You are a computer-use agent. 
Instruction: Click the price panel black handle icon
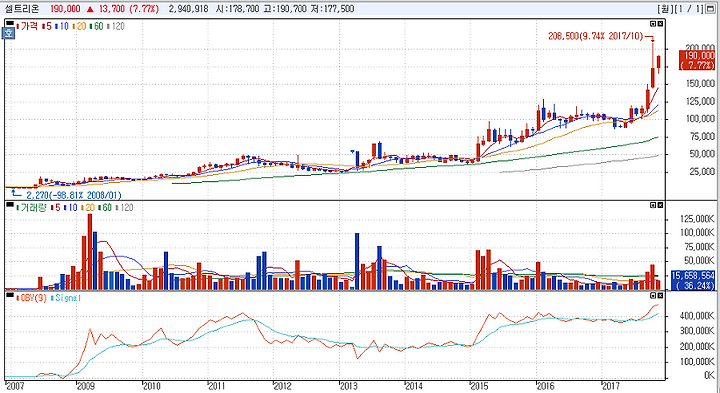[9, 22]
